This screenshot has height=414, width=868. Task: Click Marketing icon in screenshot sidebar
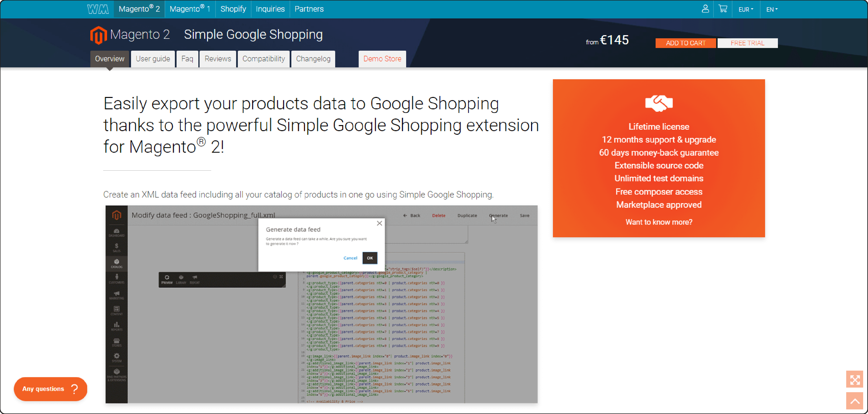click(116, 295)
